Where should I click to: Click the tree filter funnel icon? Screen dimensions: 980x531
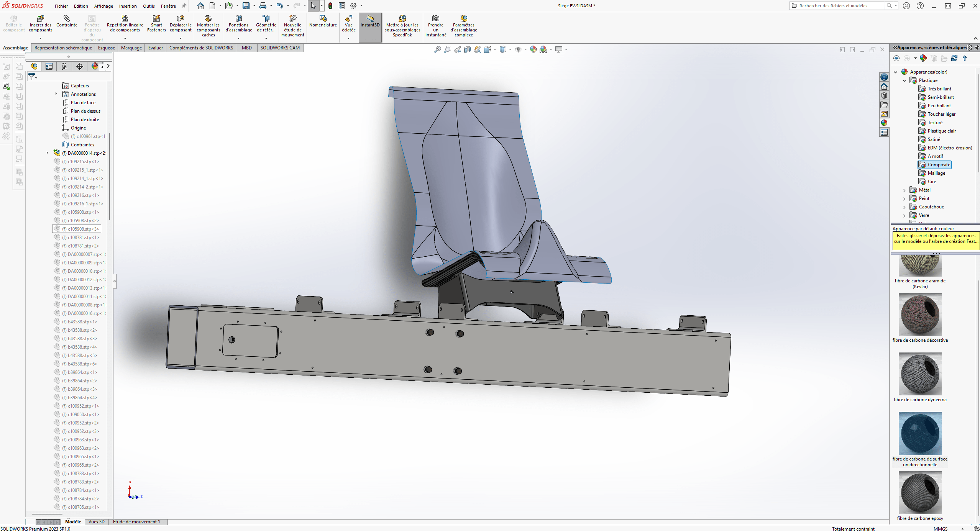coord(32,77)
